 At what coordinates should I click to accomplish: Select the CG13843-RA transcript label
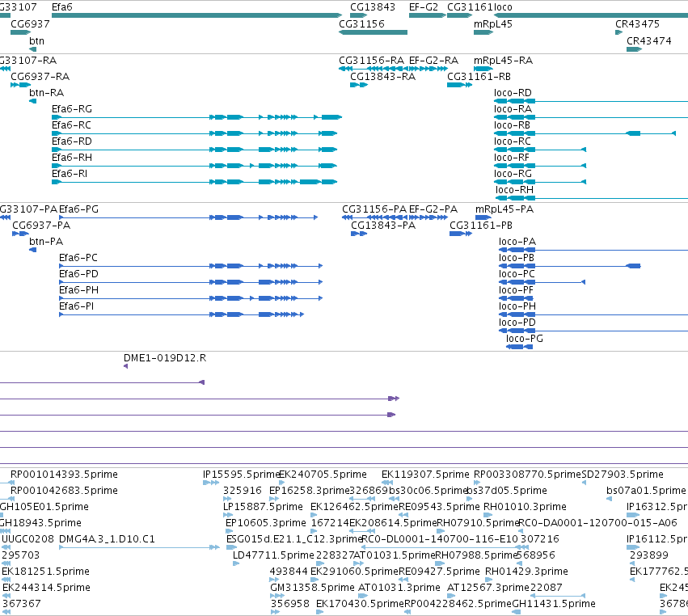click(382, 77)
